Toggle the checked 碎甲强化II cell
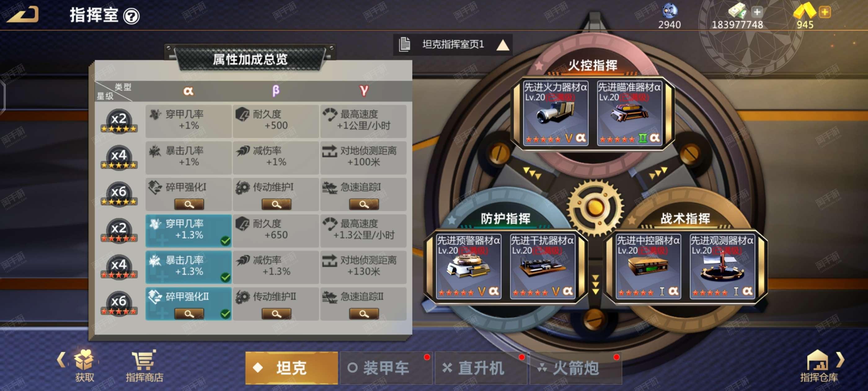Image resolution: width=868 pixels, height=391 pixels. click(188, 303)
